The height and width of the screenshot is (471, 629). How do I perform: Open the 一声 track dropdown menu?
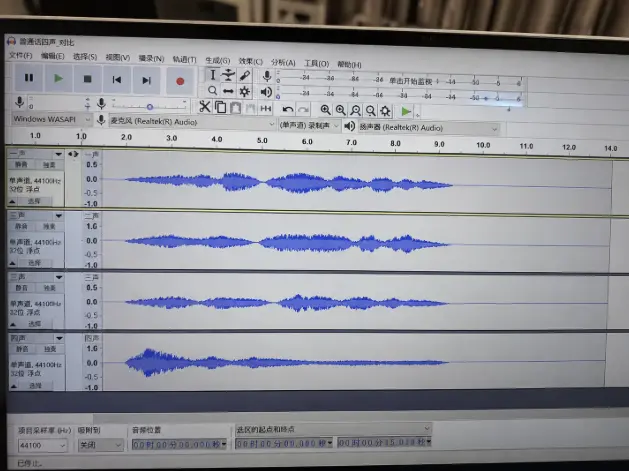click(59, 154)
